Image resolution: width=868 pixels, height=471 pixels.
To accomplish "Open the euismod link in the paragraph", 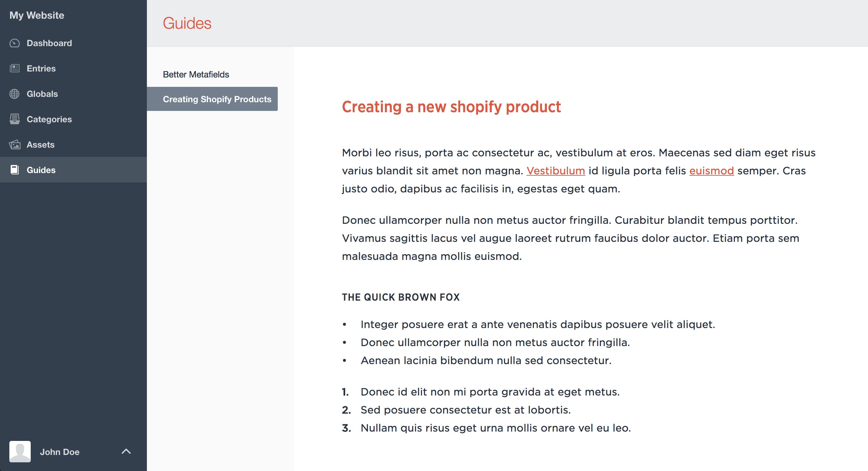I will [x=711, y=171].
